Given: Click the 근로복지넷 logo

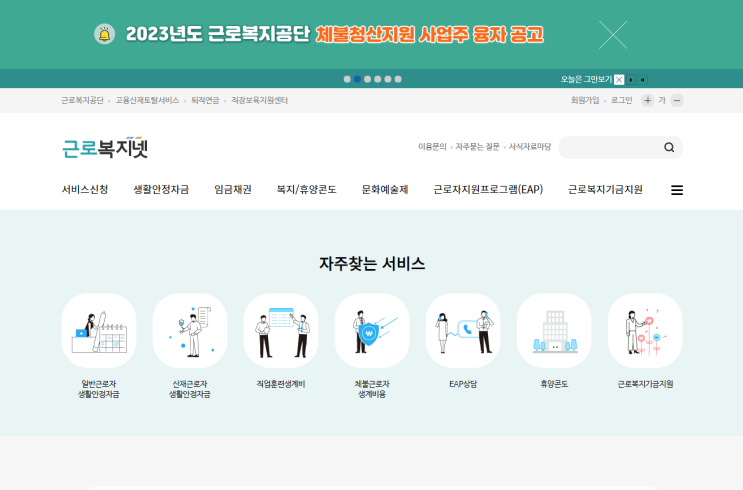Looking at the screenshot, I should (105, 147).
